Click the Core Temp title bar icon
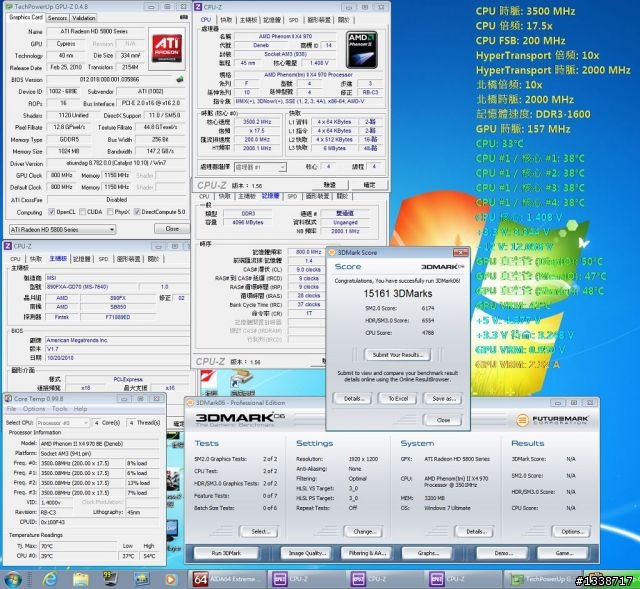 tap(8, 398)
